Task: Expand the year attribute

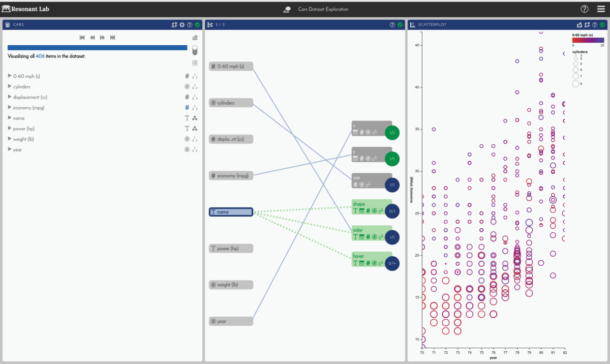Action: point(10,149)
